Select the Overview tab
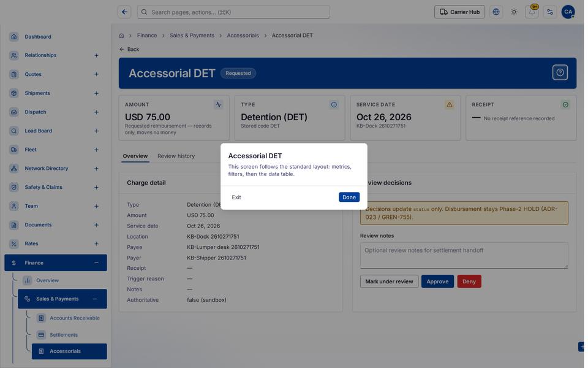 135,156
